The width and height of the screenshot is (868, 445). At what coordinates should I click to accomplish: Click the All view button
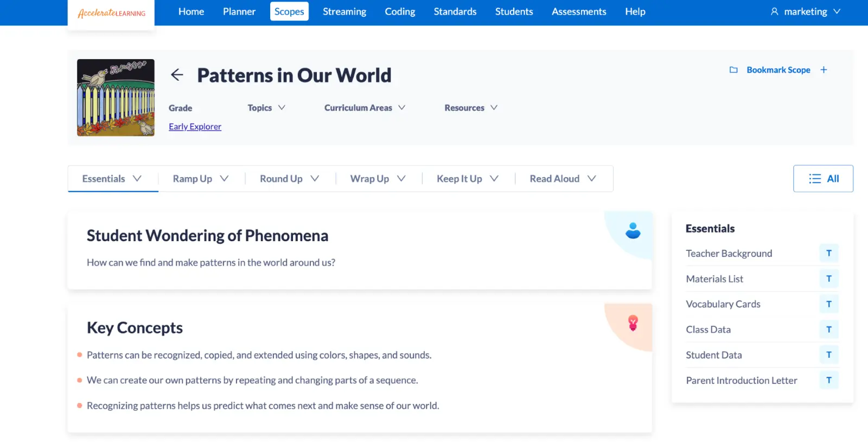(823, 179)
